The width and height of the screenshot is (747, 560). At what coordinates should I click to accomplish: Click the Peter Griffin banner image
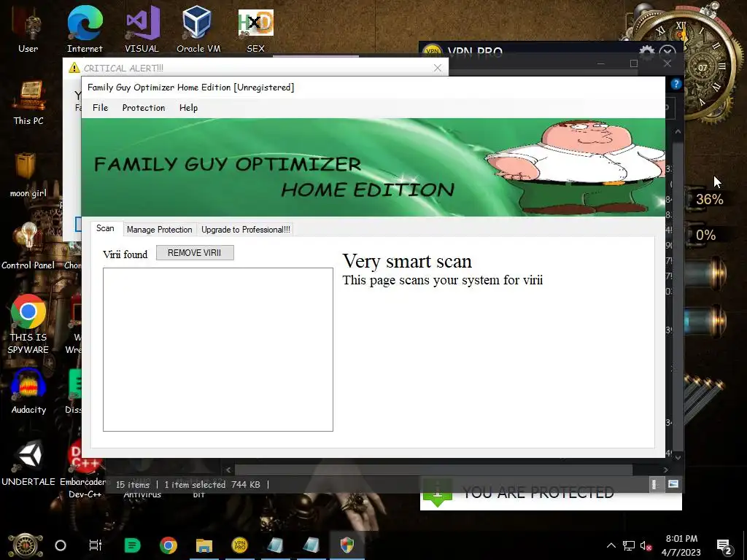click(x=574, y=167)
